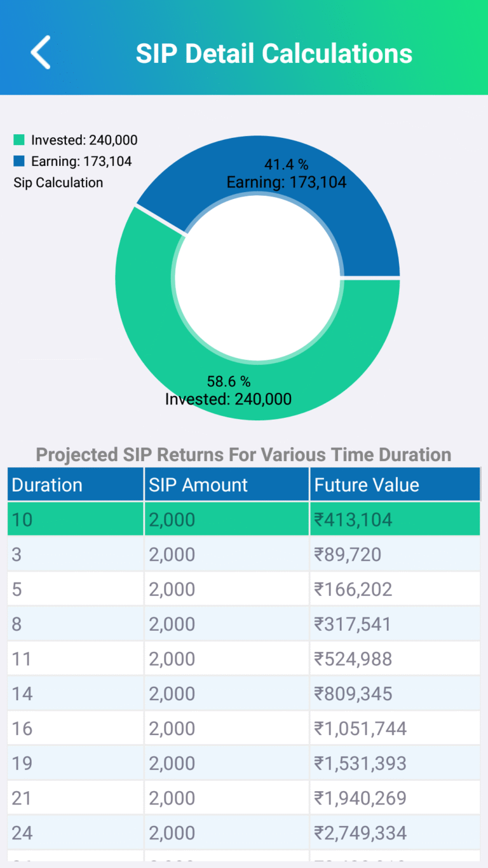
Task: Click the Future Value column header
Action: 394,485
